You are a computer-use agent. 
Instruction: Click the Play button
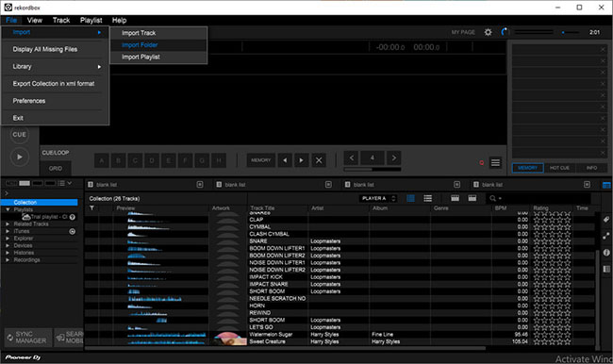[19, 157]
